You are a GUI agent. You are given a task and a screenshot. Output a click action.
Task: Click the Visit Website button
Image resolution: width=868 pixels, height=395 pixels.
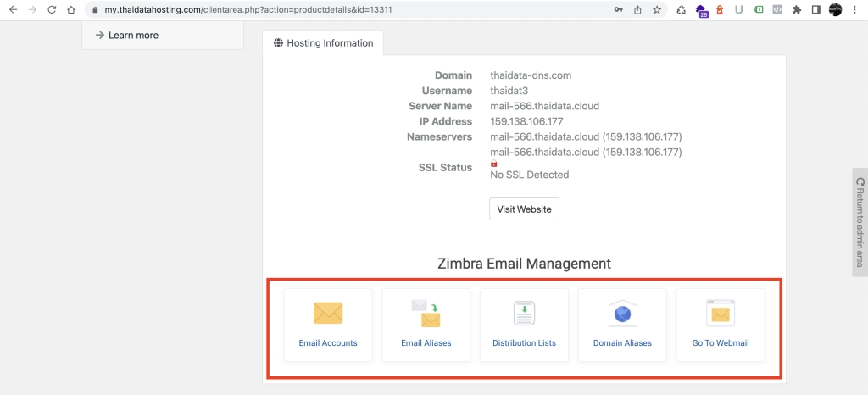point(524,209)
